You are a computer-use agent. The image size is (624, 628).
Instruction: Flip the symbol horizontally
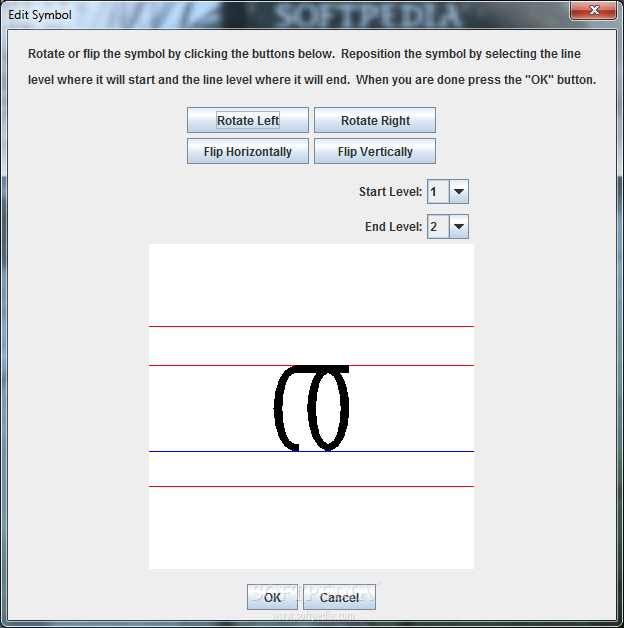[x=248, y=151]
